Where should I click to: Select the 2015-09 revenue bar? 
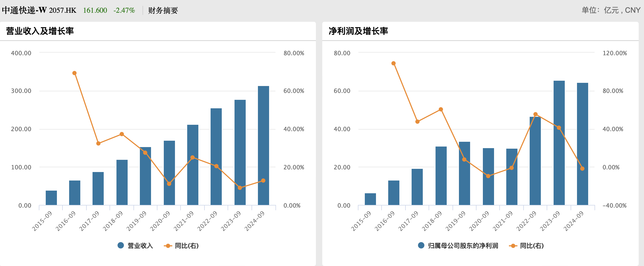[x=51, y=198]
